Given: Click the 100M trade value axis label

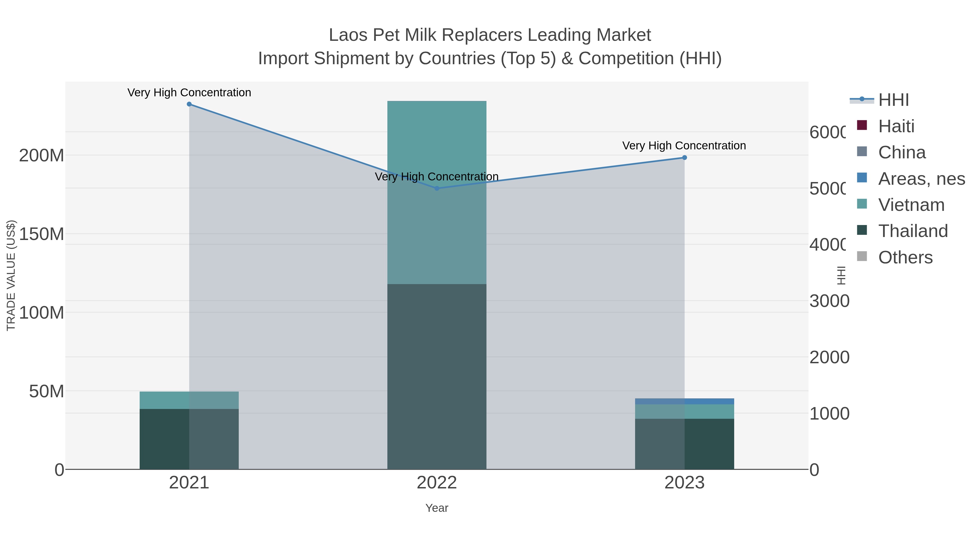Looking at the screenshot, I should (x=41, y=313).
